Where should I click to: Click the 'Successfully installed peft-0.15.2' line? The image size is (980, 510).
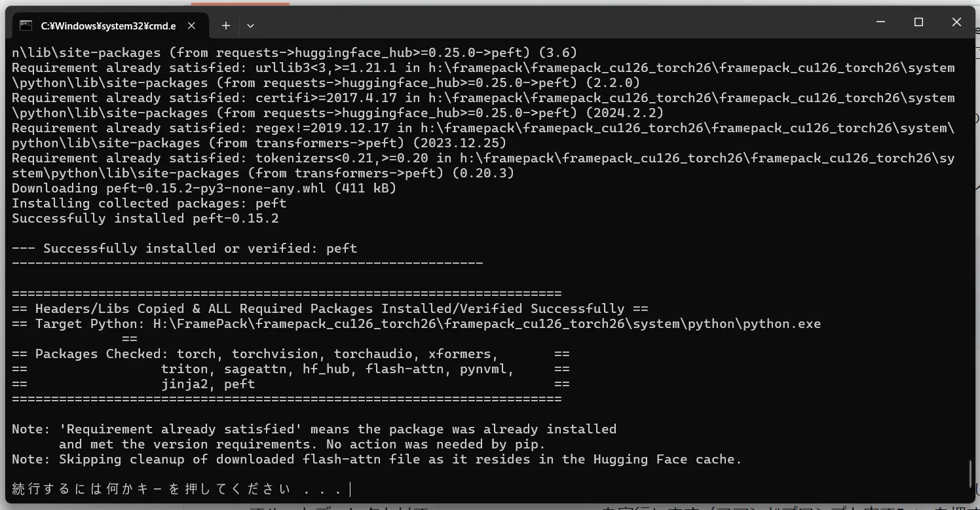click(x=145, y=218)
